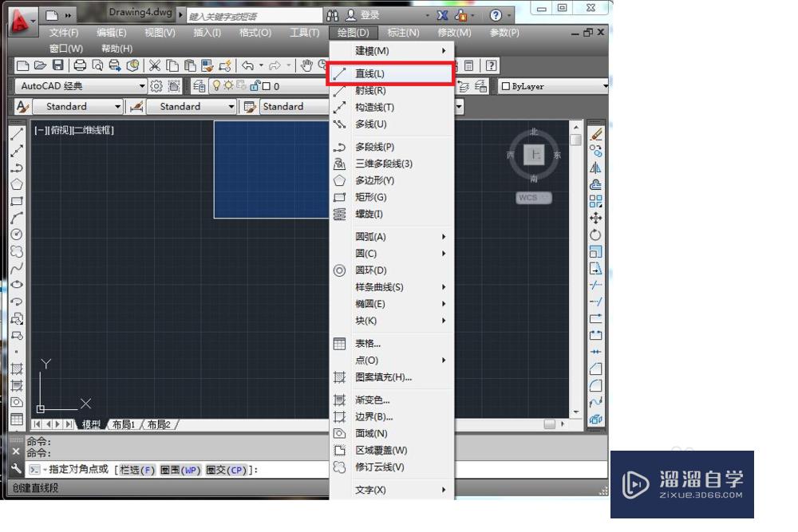Toggle the lock icon on the layer bar
Viewport: 798px width, 532px height.
[255, 85]
